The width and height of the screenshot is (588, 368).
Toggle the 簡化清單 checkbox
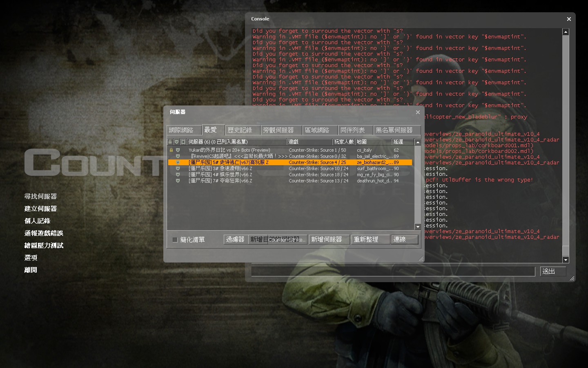click(175, 240)
